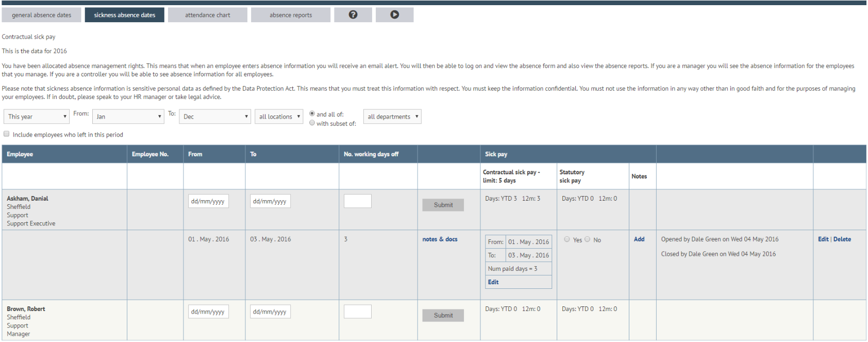Expand the To month dropdown showing Dec

215,117
